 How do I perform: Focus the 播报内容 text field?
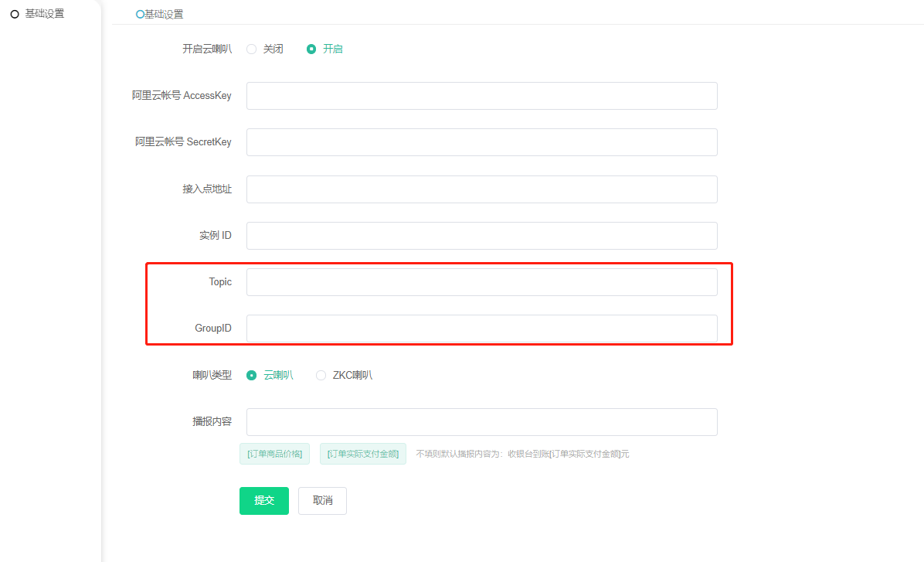coord(481,422)
